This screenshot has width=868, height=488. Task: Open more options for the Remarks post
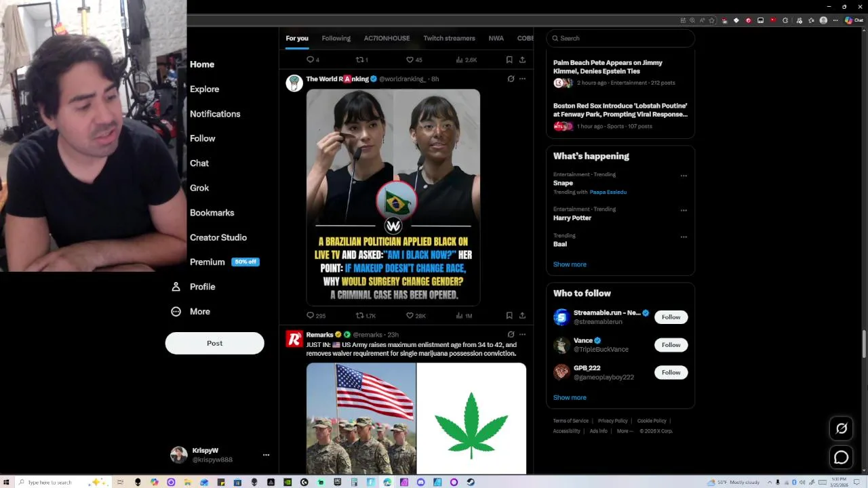pyautogui.click(x=522, y=334)
